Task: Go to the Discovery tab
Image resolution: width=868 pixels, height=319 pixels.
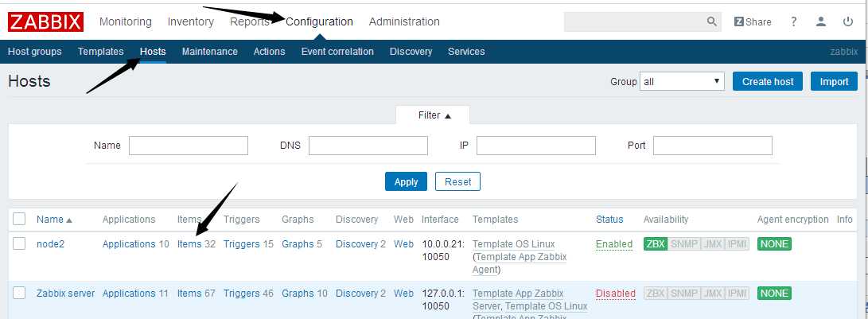Action: (x=411, y=52)
